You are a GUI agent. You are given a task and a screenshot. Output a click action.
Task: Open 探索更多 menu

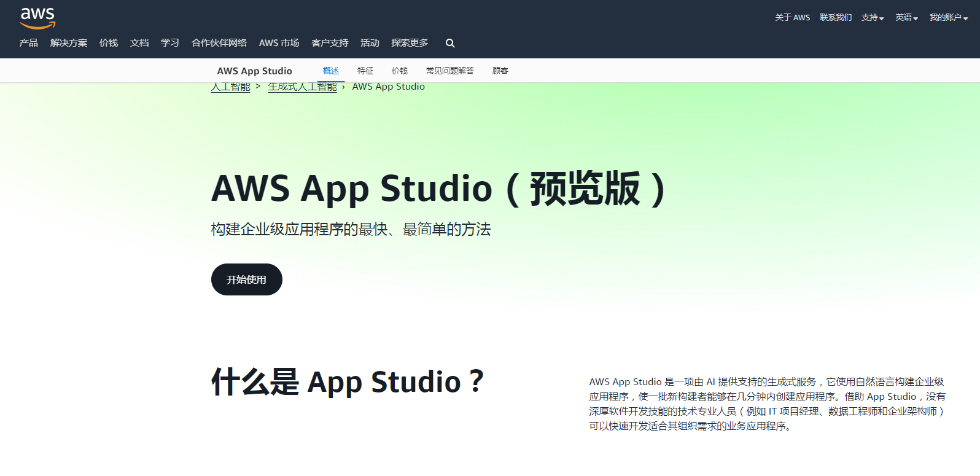[x=410, y=43]
